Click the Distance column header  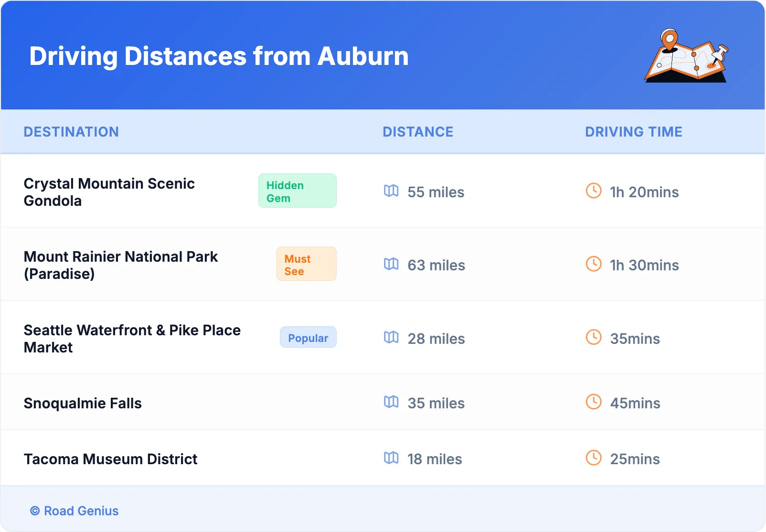418,132
